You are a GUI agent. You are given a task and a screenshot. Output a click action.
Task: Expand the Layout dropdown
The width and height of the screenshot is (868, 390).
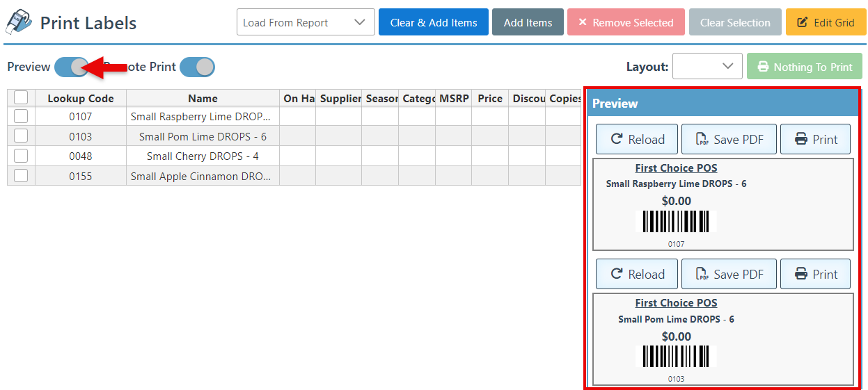[707, 67]
